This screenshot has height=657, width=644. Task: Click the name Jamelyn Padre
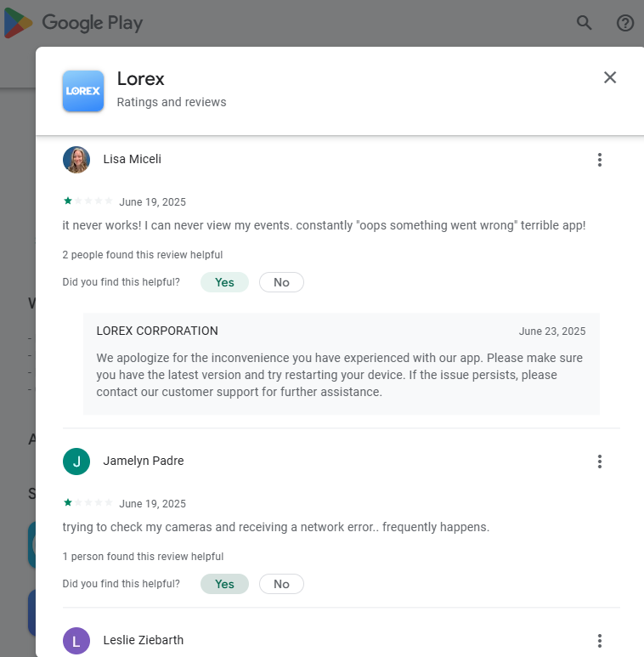click(x=144, y=461)
